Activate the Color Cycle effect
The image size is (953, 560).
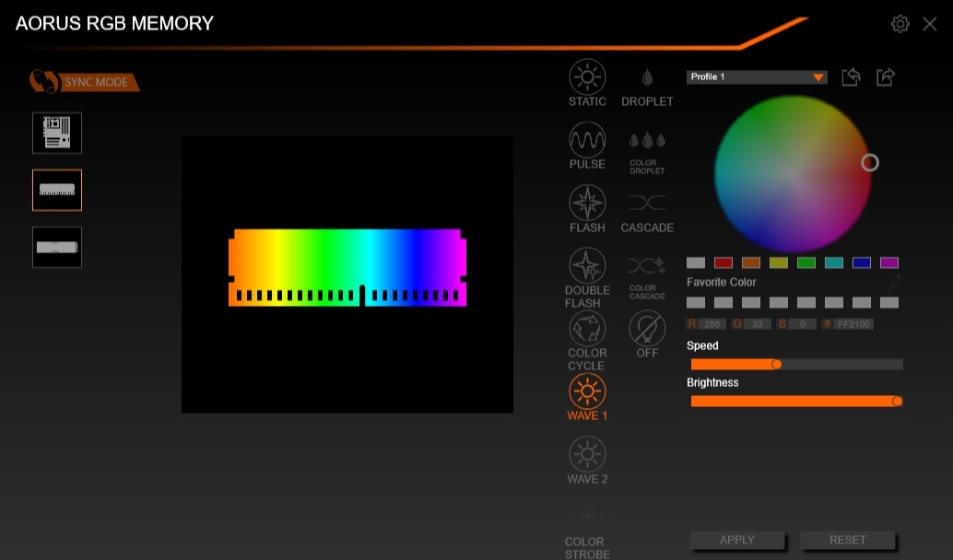point(587,329)
